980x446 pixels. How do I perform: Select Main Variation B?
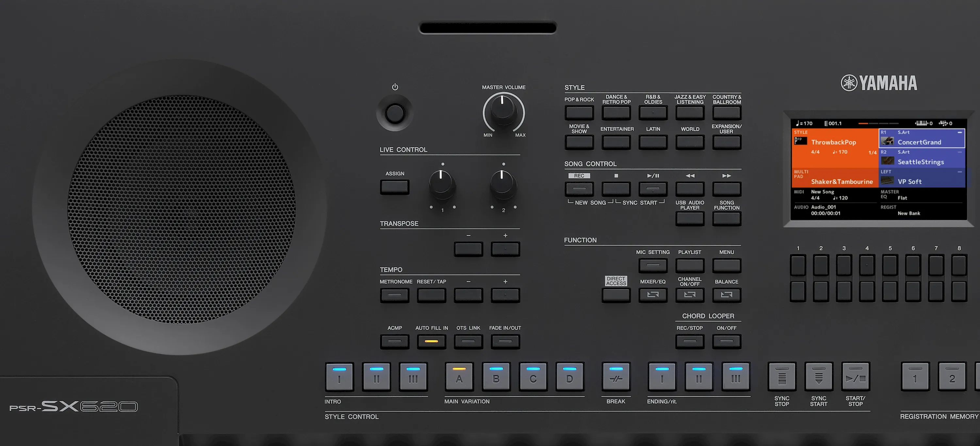pos(496,377)
